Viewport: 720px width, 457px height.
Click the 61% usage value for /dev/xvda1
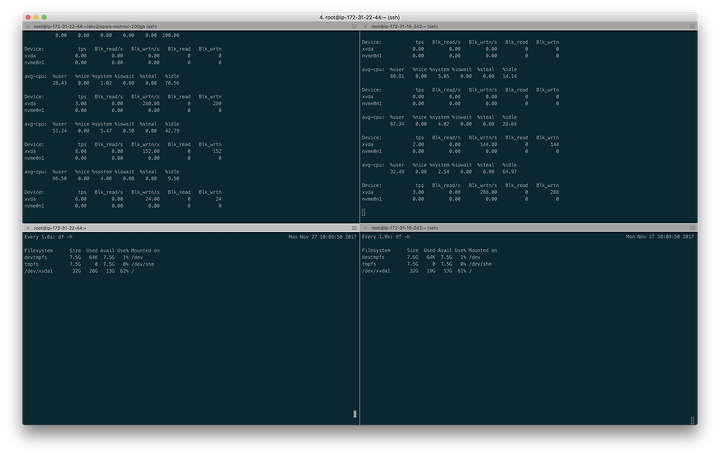461,271
